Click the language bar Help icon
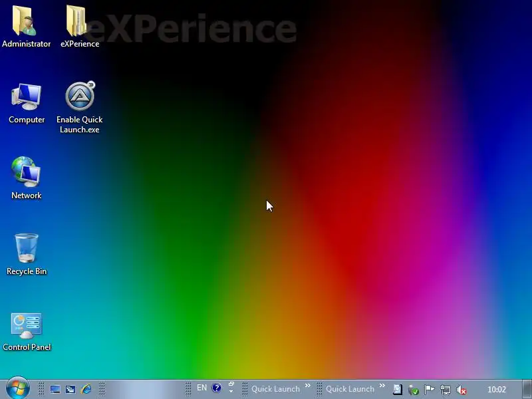This screenshot has height=399, width=532. tap(217, 388)
